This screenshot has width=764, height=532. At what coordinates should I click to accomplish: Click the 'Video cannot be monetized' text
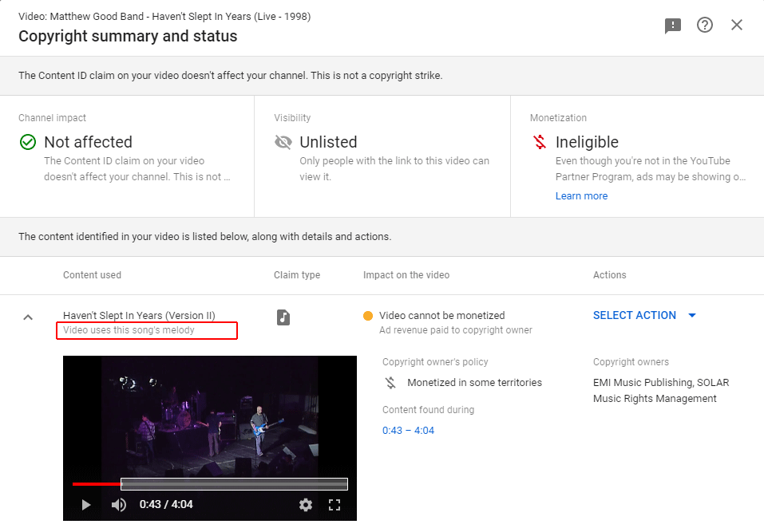[442, 315]
